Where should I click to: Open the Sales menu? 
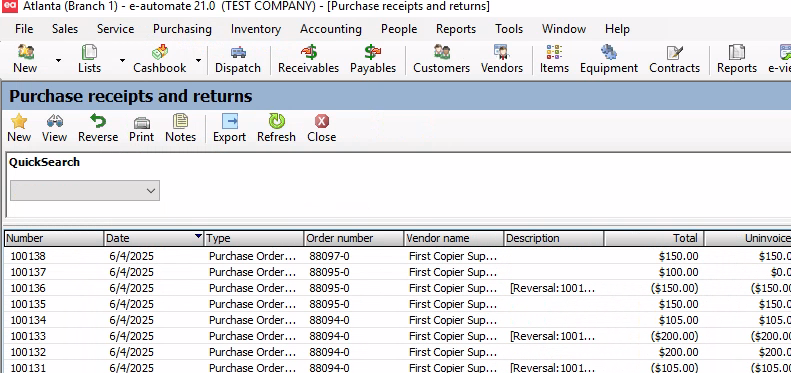click(x=65, y=29)
